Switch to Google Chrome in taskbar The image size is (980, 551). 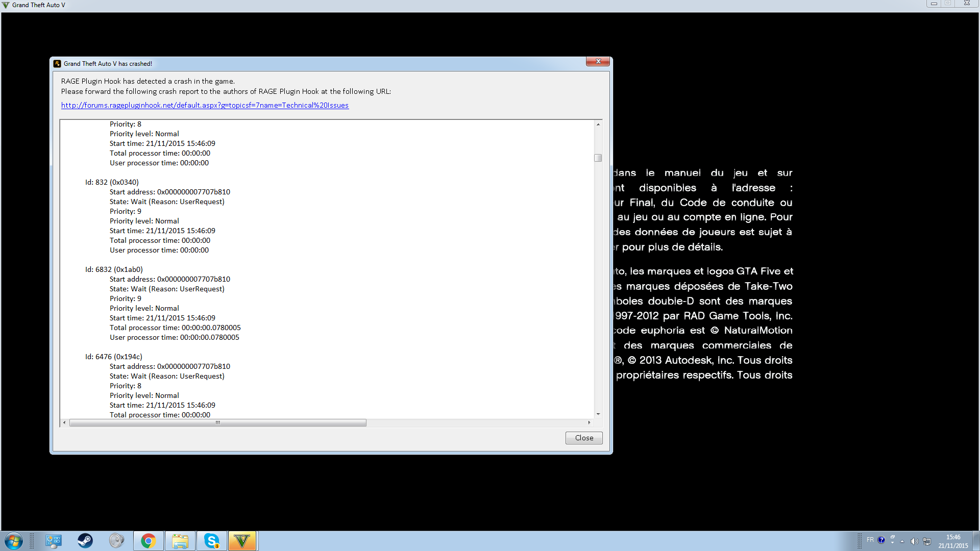(149, 541)
